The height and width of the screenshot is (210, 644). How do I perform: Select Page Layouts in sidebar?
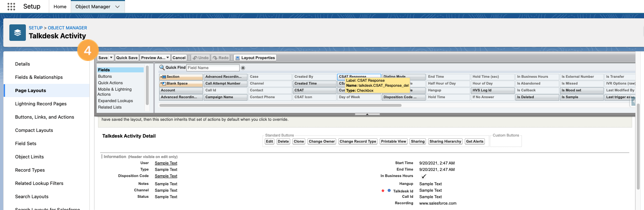pos(47,91)
